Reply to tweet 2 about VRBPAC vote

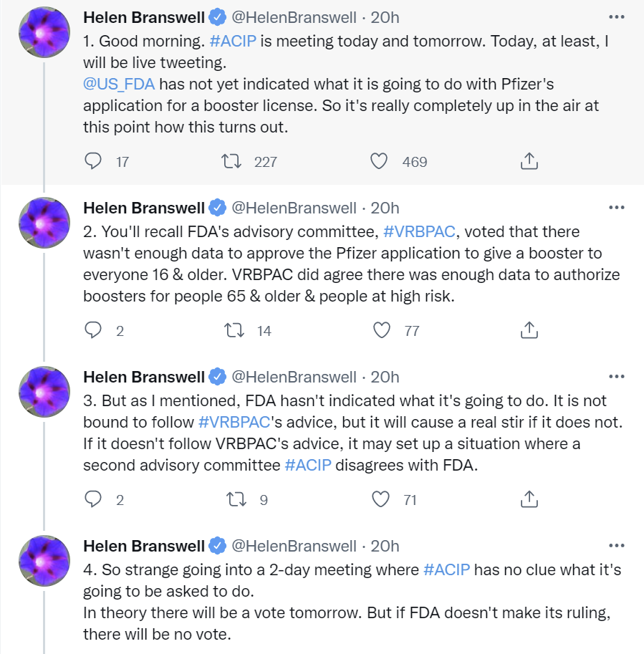click(92, 330)
